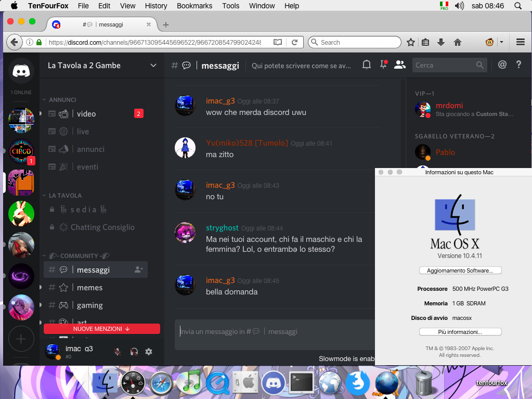The width and height of the screenshot is (532, 399).
Task: Open user settings gear
Action: [x=149, y=352]
